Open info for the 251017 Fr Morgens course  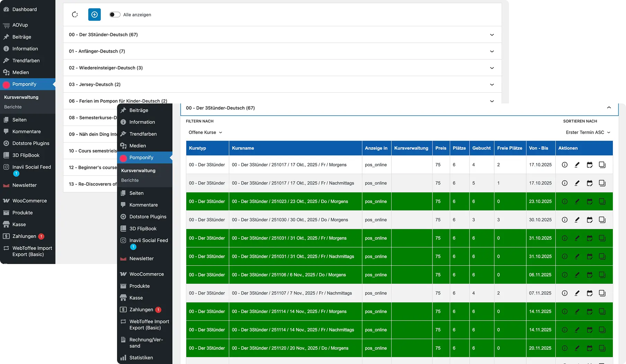[x=564, y=165]
